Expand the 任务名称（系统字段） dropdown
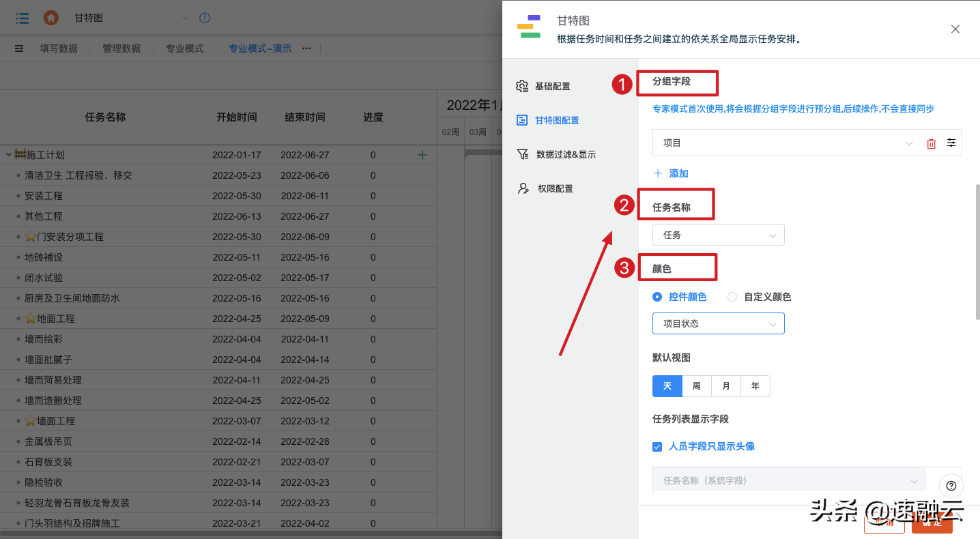The height and width of the screenshot is (539, 980). point(788,480)
